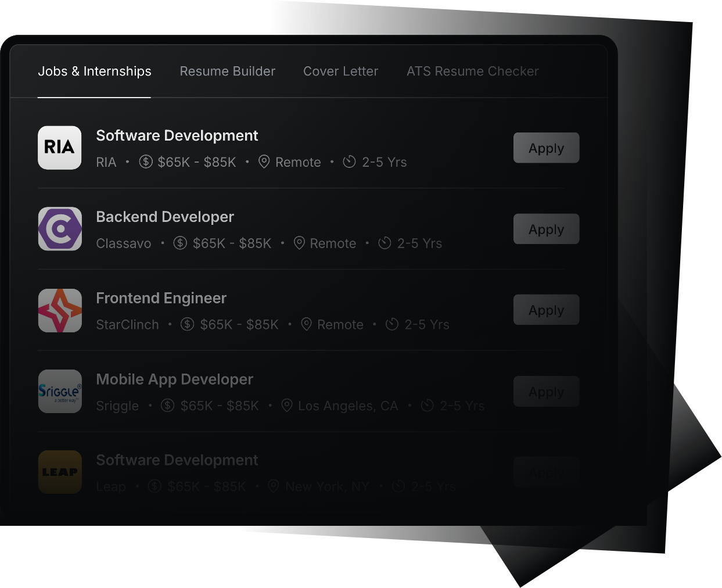Click the purple Classavo logo
722x588 pixels.
click(x=60, y=229)
